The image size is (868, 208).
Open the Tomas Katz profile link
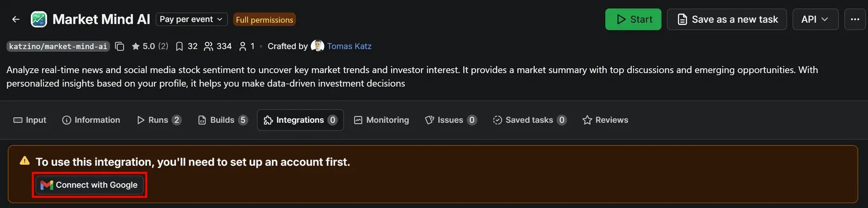(x=349, y=47)
